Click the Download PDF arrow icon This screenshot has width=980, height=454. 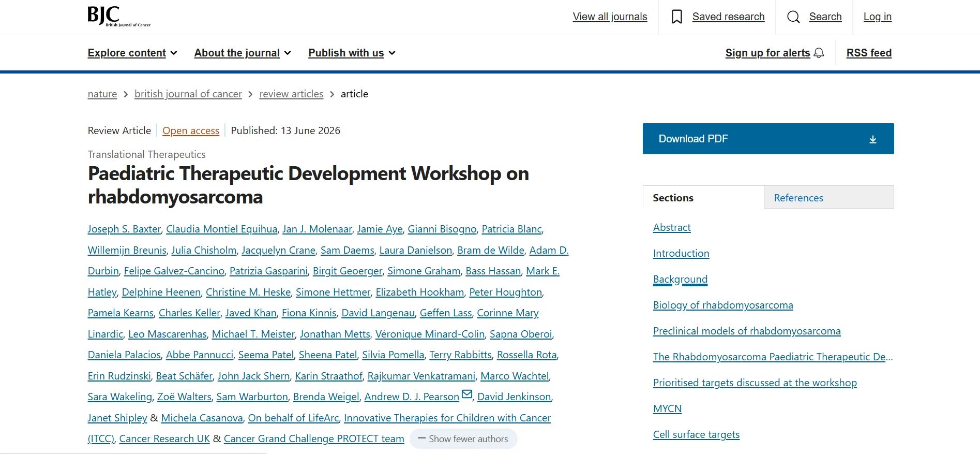pos(873,139)
